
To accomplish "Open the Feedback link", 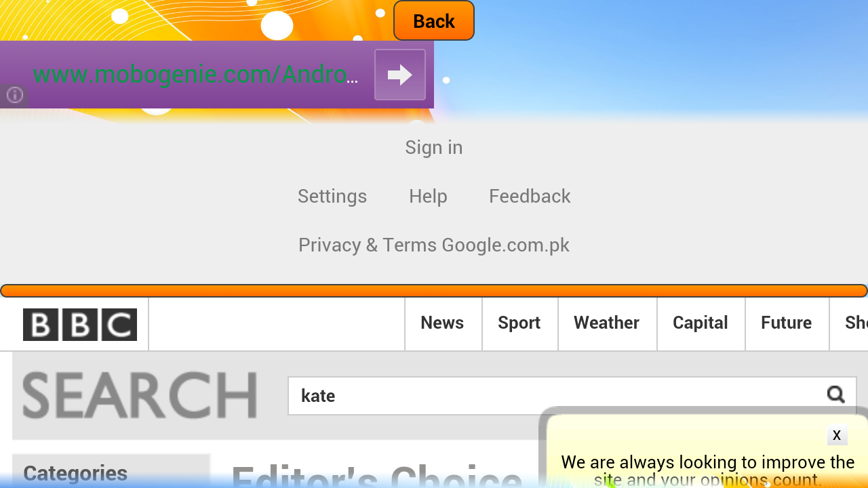I will 530,196.
